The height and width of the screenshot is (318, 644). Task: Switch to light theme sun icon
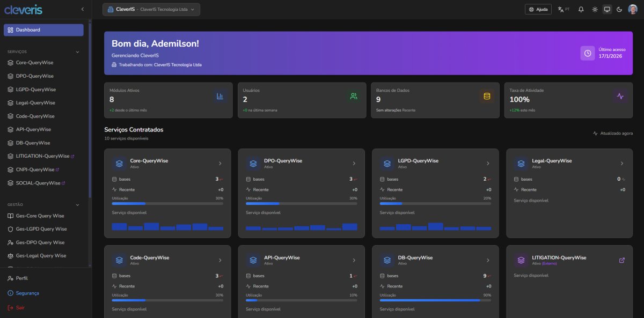(595, 9)
